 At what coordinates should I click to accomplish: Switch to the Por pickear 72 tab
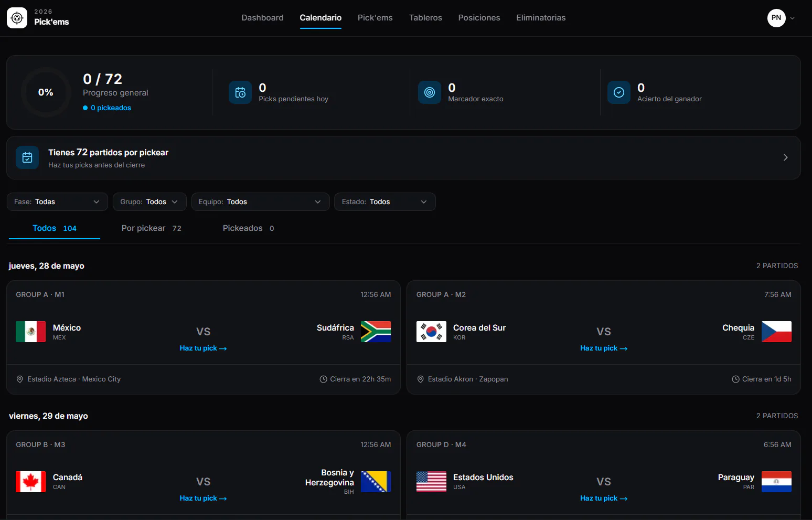tap(152, 228)
